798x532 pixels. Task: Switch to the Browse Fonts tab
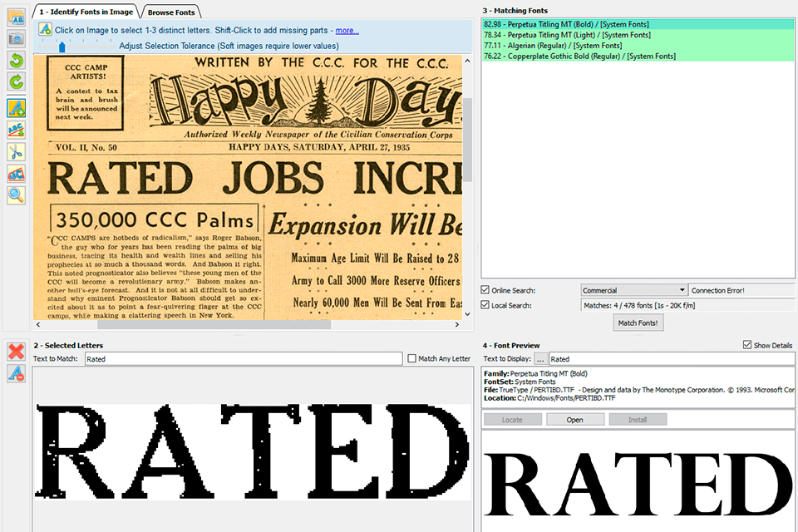pyautogui.click(x=174, y=12)
